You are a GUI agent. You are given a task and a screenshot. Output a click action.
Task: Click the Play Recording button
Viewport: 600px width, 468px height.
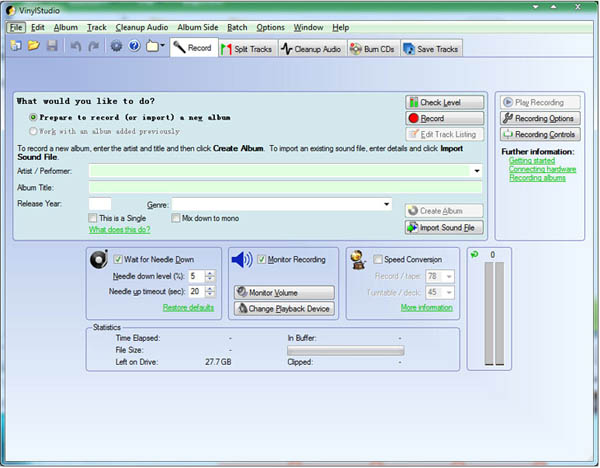click(x=540, y=102)
